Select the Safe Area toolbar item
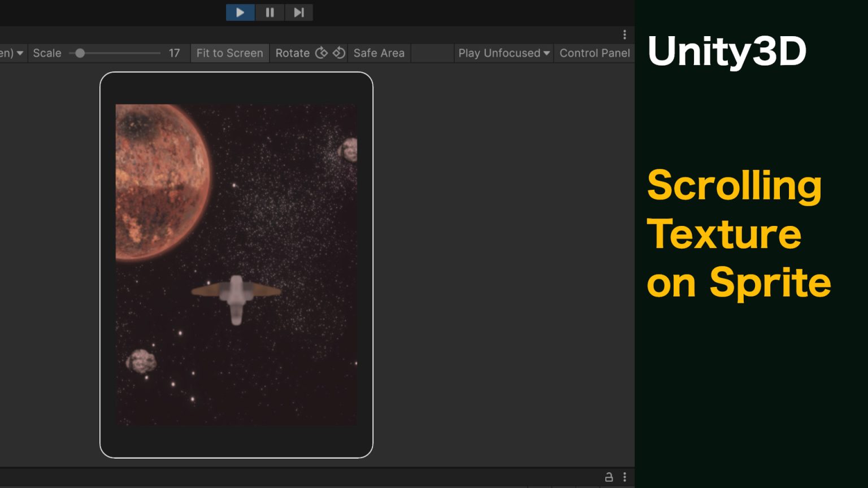This screenshot has width=868, height=488. tap(379, 53)
